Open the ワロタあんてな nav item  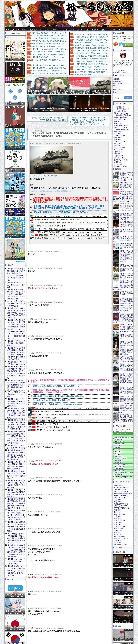point(68,30)
